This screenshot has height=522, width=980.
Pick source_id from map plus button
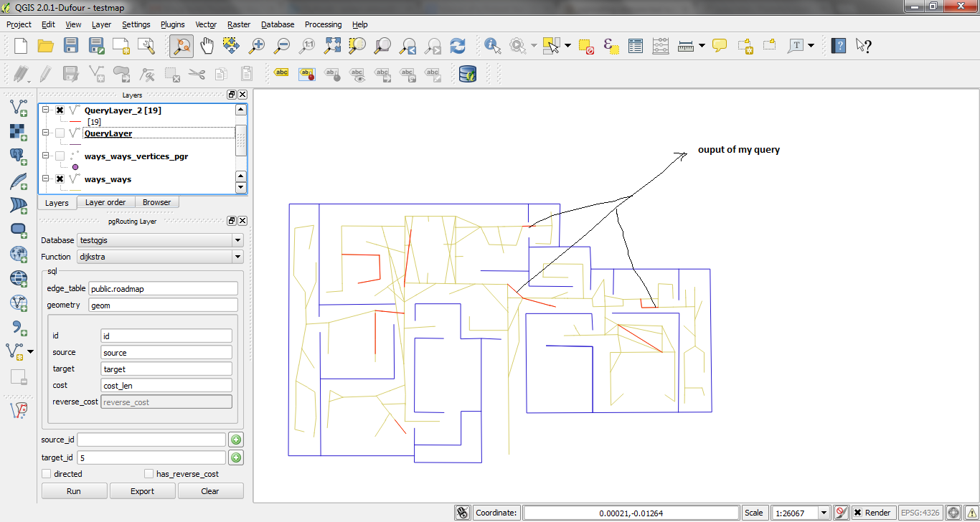pos(235,440)
